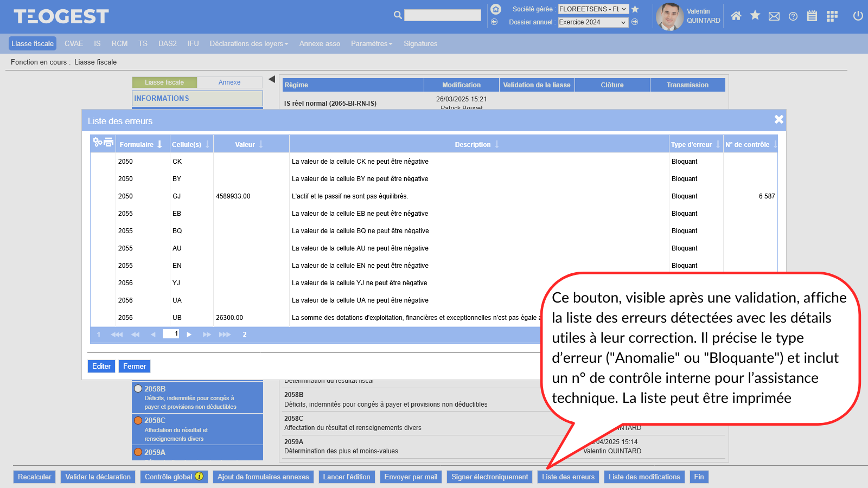Switch to the Annexe tab
This screenshot has height=488, width=868.
[x=229, y=82]
